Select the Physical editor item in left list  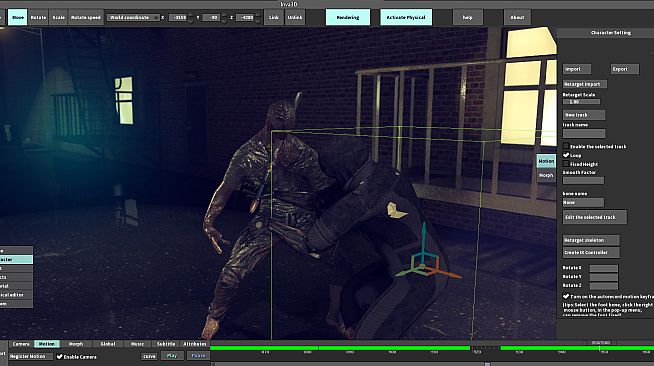point(16,295)
